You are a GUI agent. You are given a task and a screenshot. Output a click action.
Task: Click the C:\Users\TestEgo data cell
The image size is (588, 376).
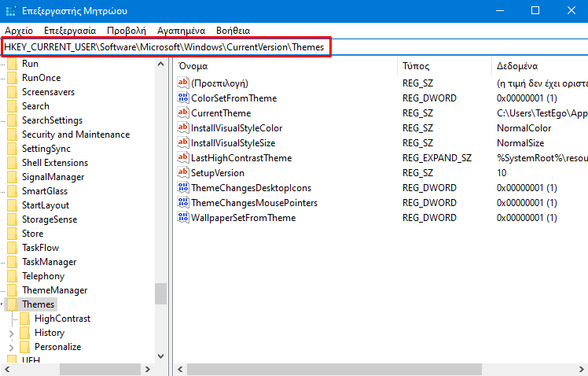(x=542, y=113)
